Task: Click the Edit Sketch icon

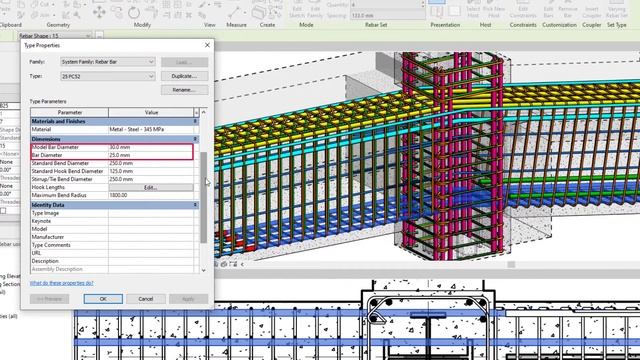Action: pyautogui.click(x=297, y=11)
